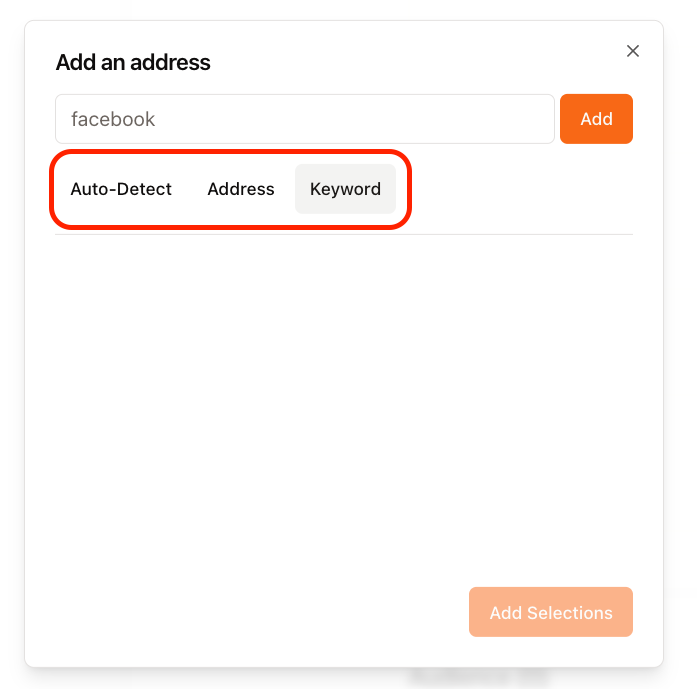Choose Auto-Detect as the input mode
The height and width of the screenshot is (689, 697).
121,189
